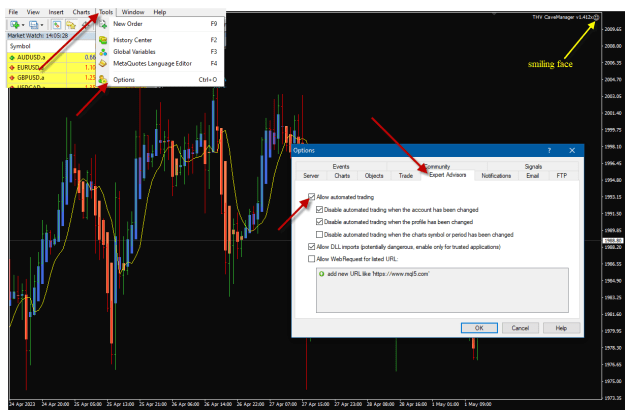The height and width of the screenshot is (410, 625).
Task: Switch to the Notifications tab
Action: coord(496,176)
